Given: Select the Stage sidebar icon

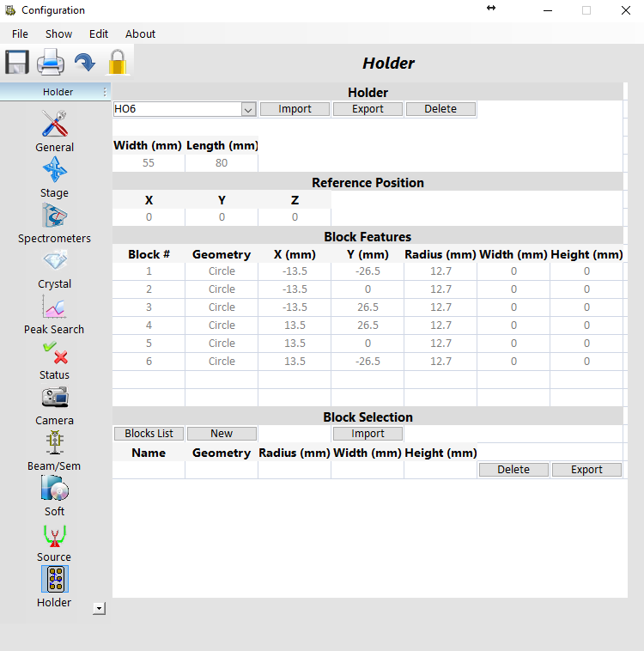Looking at the screenshot, I should point(54,171).
